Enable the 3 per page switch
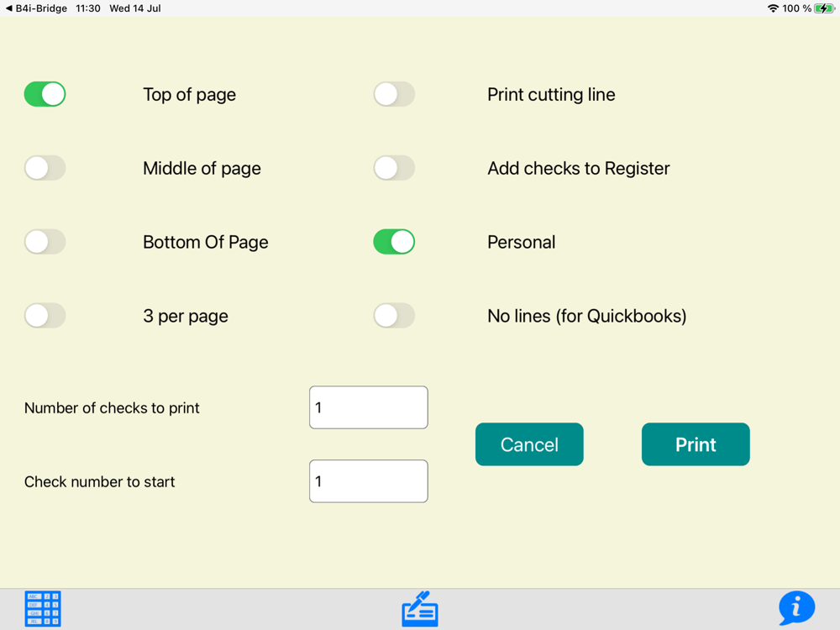Image resolution: width=840 pixels, height=630 pixels. pos(45,316)
